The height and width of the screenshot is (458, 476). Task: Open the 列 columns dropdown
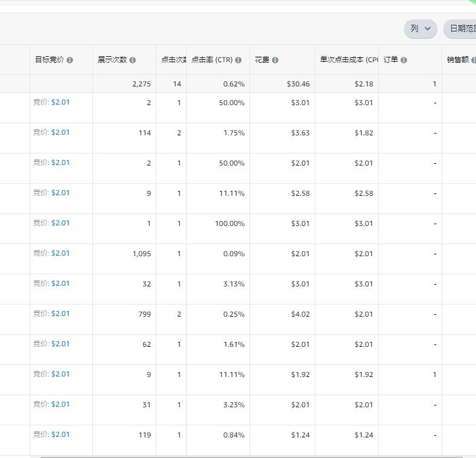pos(420,29)
